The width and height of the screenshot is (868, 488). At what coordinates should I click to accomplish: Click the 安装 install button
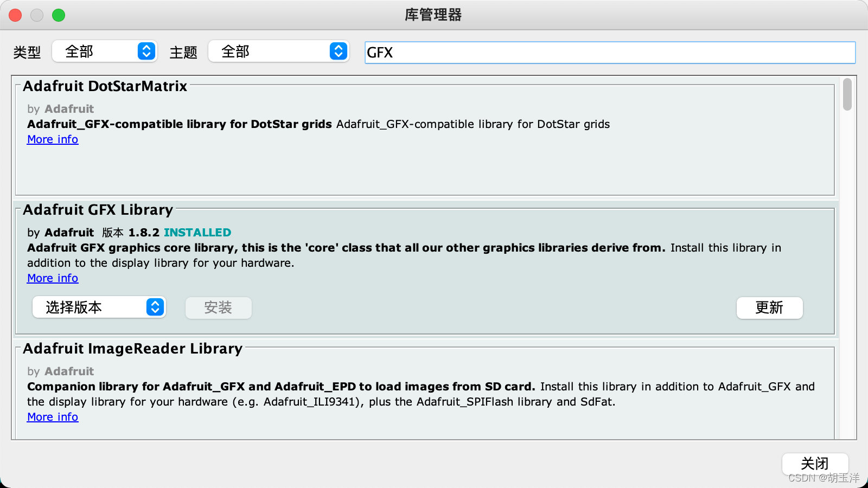tap(218, 307)
